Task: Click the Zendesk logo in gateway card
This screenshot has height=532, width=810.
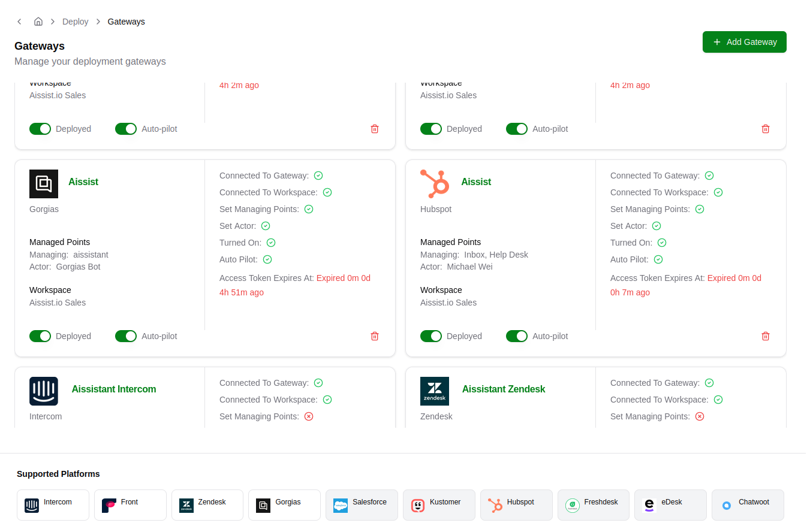Action: coord(435,391)
